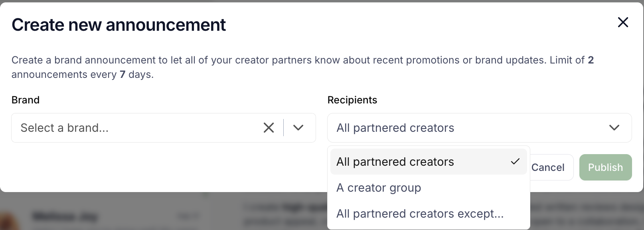
Task: Click the bold '7' days number
Action: pos(122,75)
